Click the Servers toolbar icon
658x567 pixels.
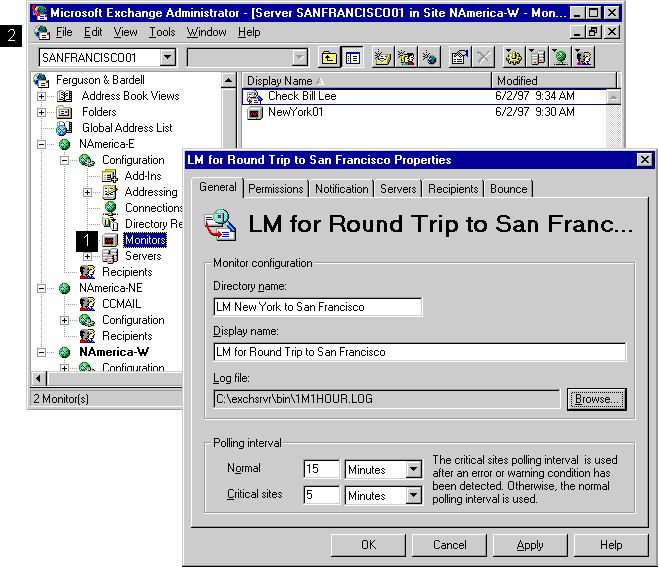point(537,57)
